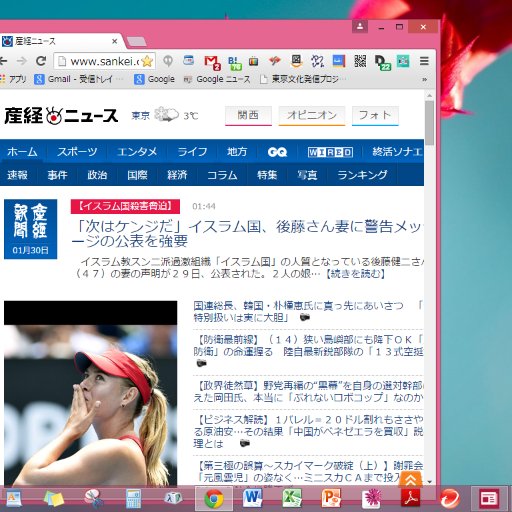Screen dimensions: 512x512
Task: Show more bookmarks with the chevron overflow
Action: [x=424, y=79]
